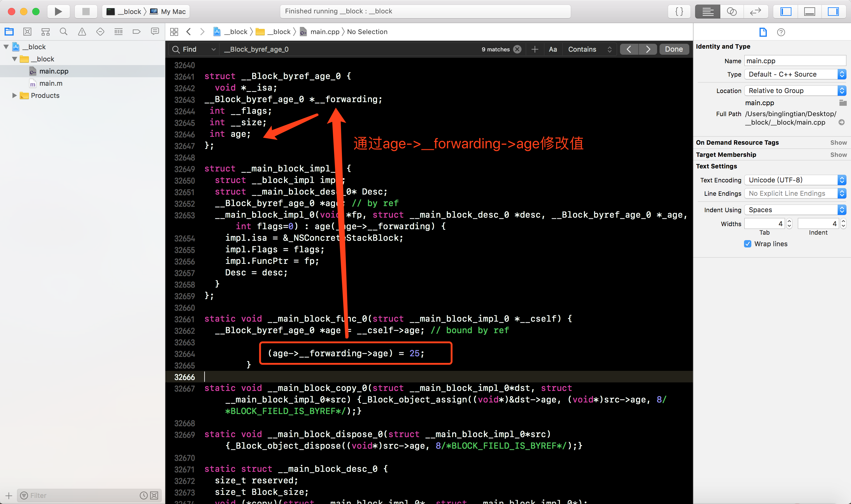
Task: Show Target Membership section
Action: [839, 155]
